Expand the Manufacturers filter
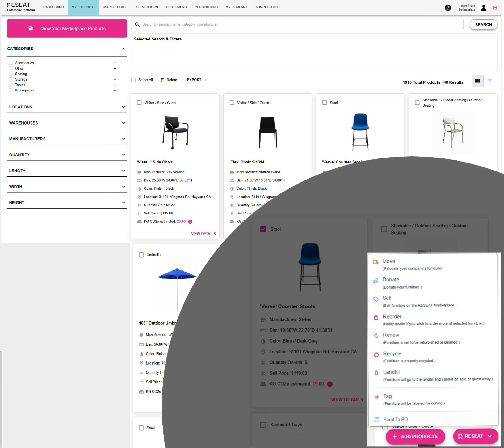504x448 pixels. point(124,139)
